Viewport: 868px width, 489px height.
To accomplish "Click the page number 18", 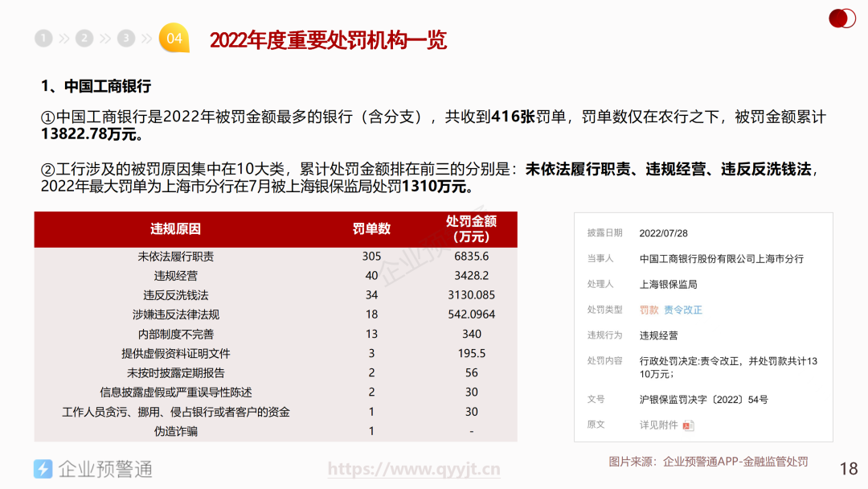I will coord(849,469).
